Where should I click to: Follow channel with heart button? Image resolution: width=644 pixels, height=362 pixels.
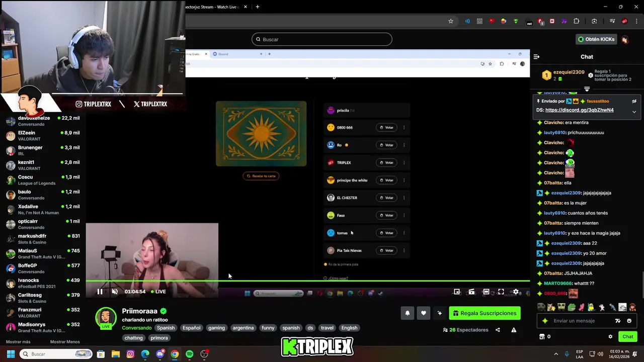(424, 313)
